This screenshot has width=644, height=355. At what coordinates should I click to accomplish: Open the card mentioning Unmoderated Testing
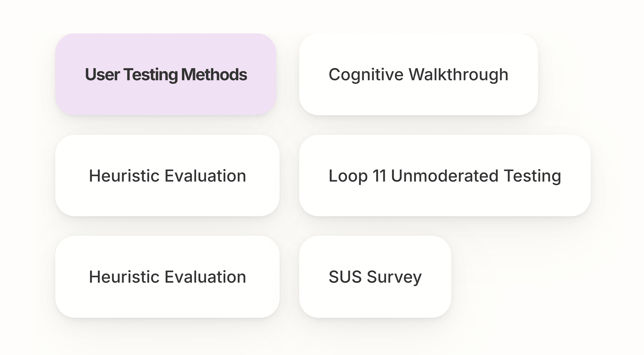coord(445,176)
